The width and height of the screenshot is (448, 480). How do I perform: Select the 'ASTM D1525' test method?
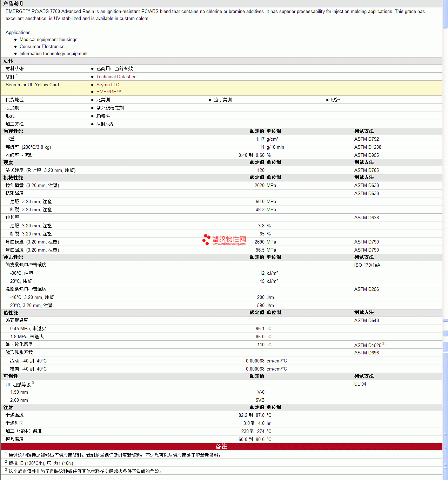pos(367,345)
